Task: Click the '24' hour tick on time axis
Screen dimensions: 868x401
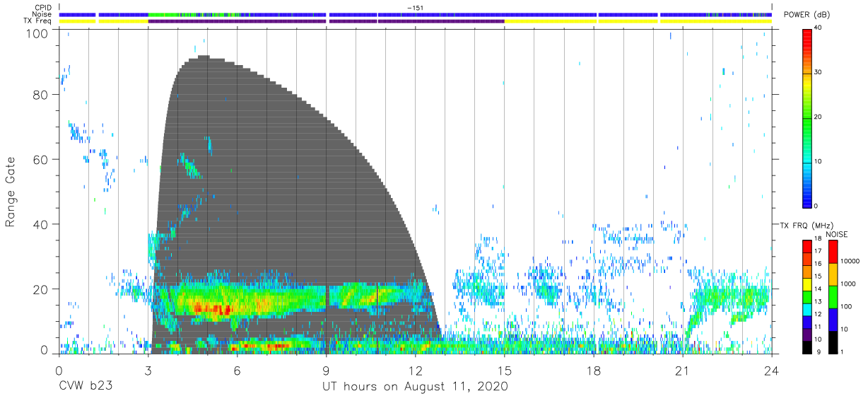Action: pyautogui.click(x=771, y=371)
